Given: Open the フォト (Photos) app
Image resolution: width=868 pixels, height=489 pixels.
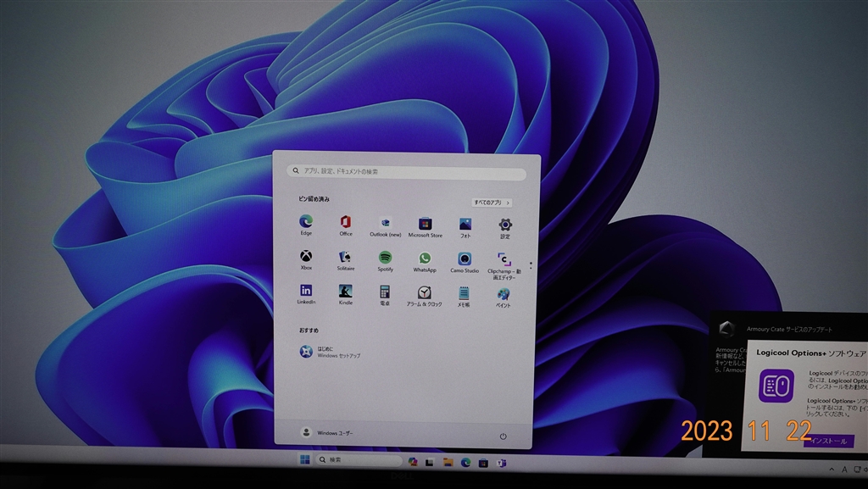Looking at the screenshot, I should (465, 228).
